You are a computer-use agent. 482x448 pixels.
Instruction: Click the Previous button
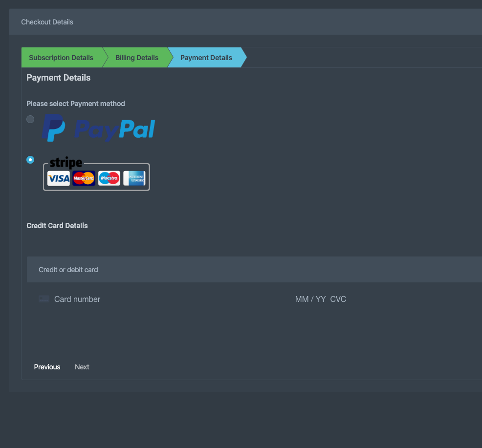[47, 367]
